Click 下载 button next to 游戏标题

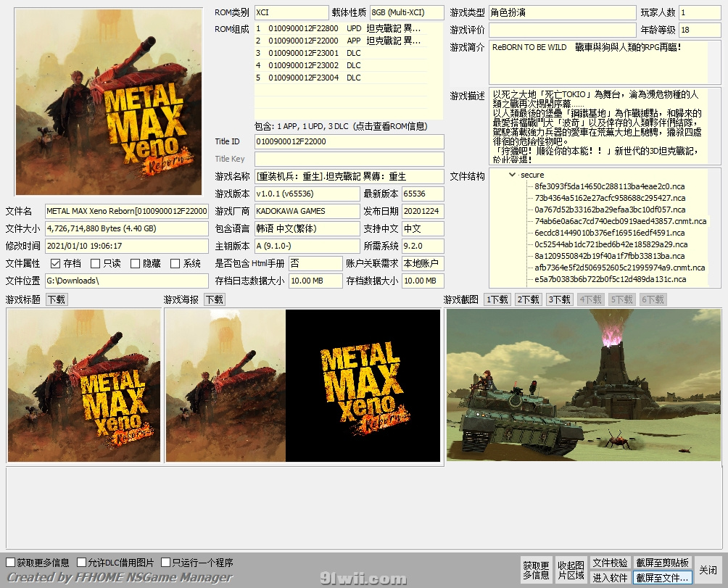pos(57,300)
